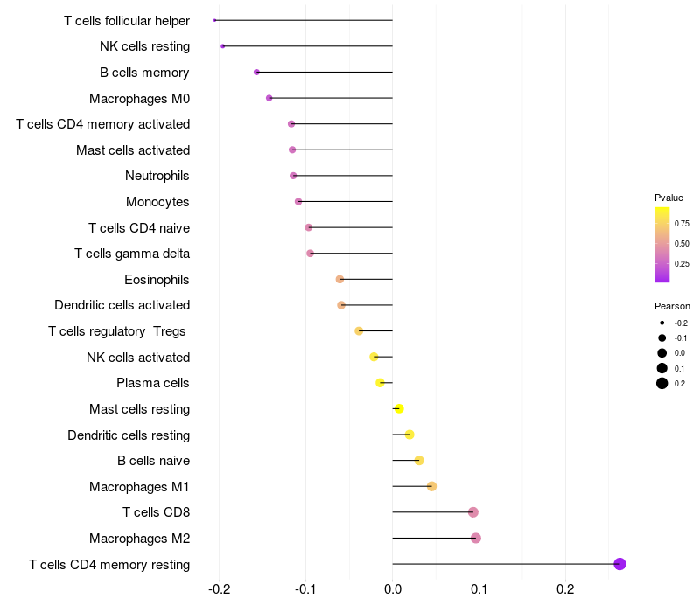This screenshot has height=612, width=700.
Task: Click the Pearson -0.2 legend circle
Action: coord(662,323)
